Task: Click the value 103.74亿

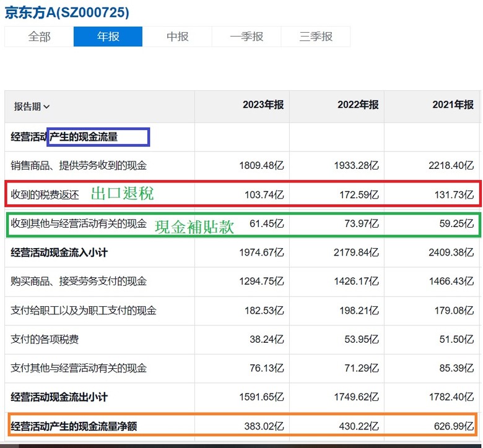Action: click(264, 195)
